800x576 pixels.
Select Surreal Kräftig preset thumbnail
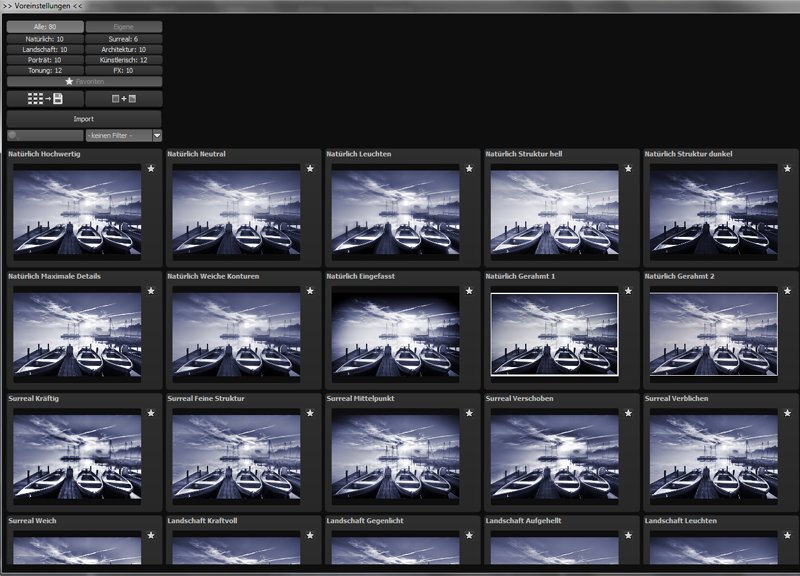[77, 457]
